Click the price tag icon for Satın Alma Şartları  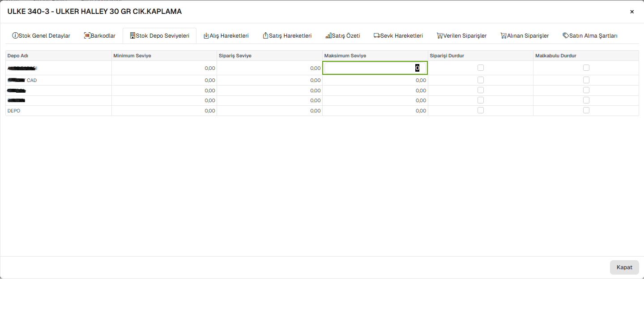pyautogui.click(x=566, y=36)
